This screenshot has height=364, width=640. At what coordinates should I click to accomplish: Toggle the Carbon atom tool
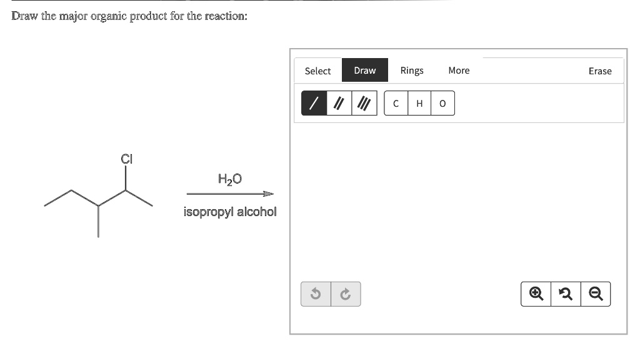click(x=395, y=102)
